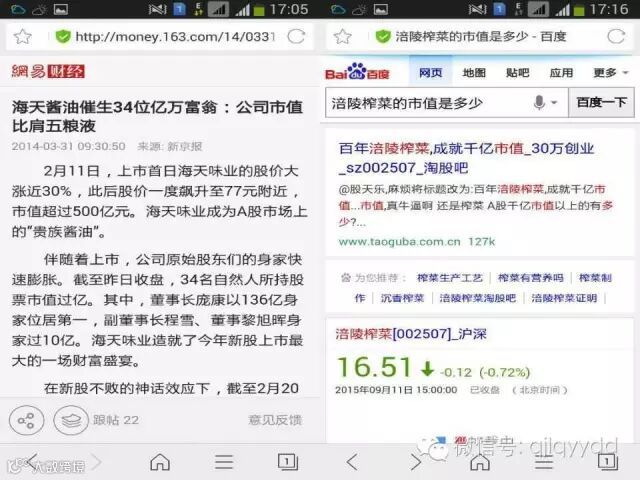Tap the voice search microphone icon
The height and width of the screenshot is (480, 640).
click(539, 102)
